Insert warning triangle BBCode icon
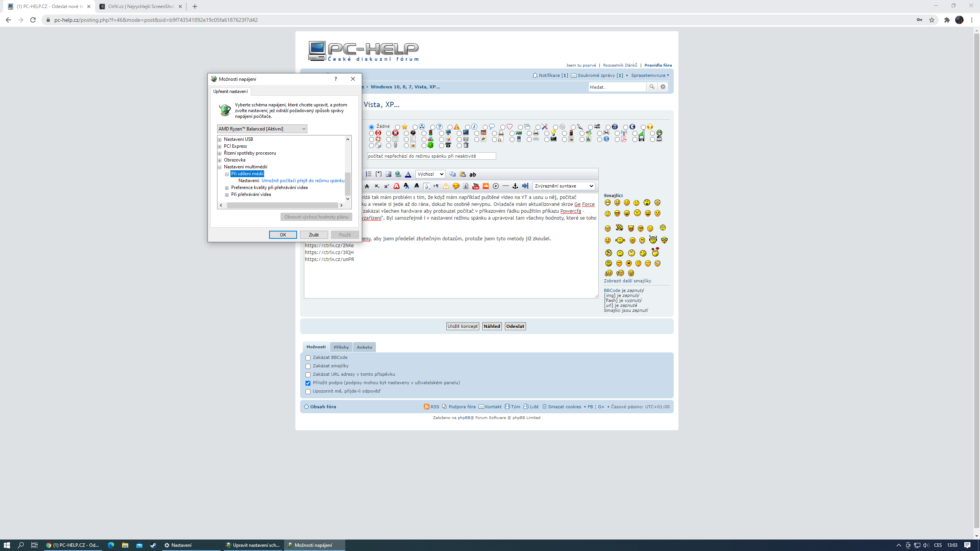The height and width of the screenshot is (551, 980). [x=446, y=186]
